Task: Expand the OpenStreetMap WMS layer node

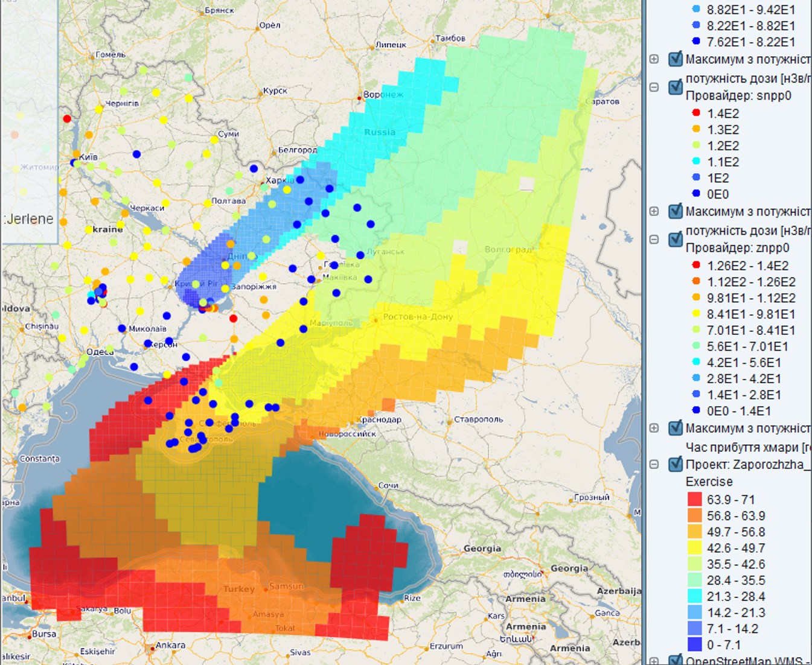Action: click(654, 661)
